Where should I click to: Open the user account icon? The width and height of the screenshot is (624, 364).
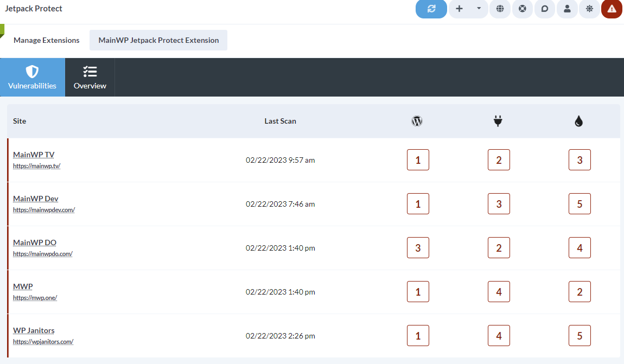click(567, 9)
